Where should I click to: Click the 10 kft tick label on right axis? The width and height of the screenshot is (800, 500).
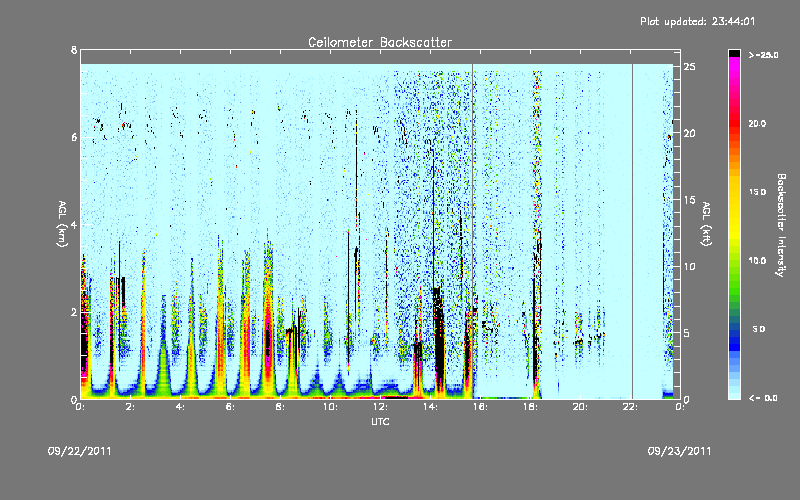coord(689,266)
